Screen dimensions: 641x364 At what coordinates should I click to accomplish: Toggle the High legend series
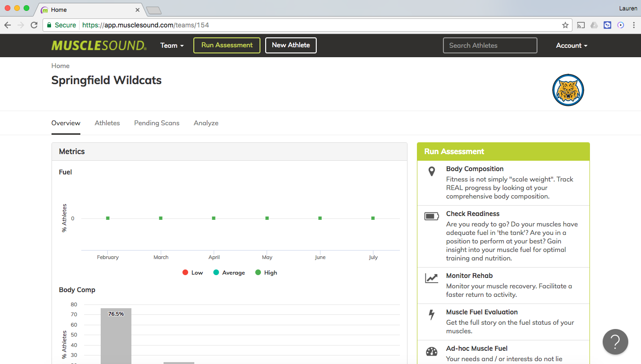266,273
